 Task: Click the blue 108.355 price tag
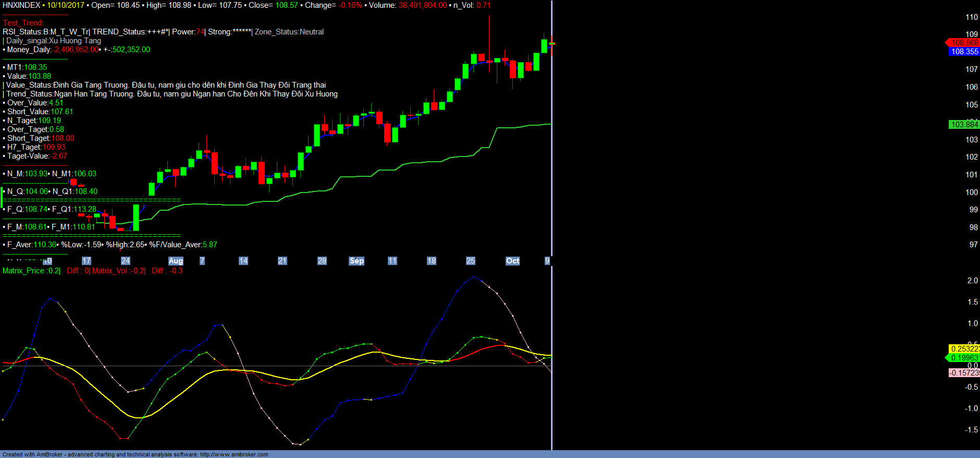pyautogui.click(x=964, y=52)
